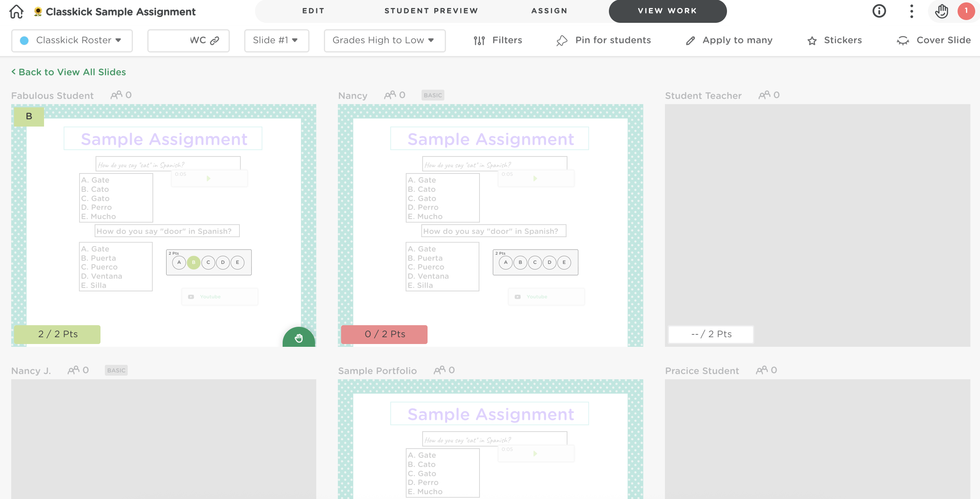This screenshot has height=499, width=980.
Task: Click the green B answer badge on Fabulous Student slide
Action: click(x=29, y=117)
